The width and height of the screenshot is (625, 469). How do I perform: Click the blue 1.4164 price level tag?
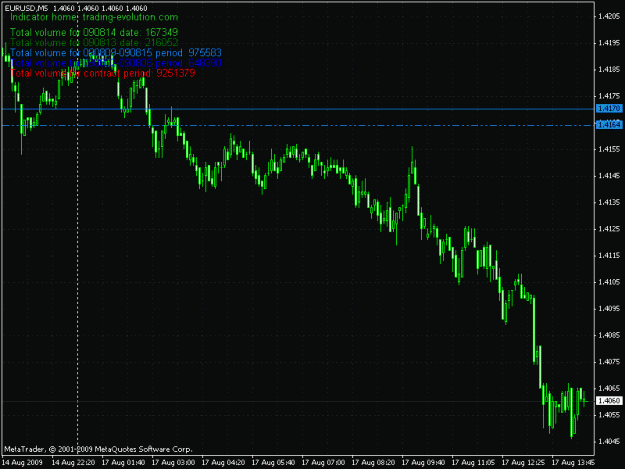[609, 125]
